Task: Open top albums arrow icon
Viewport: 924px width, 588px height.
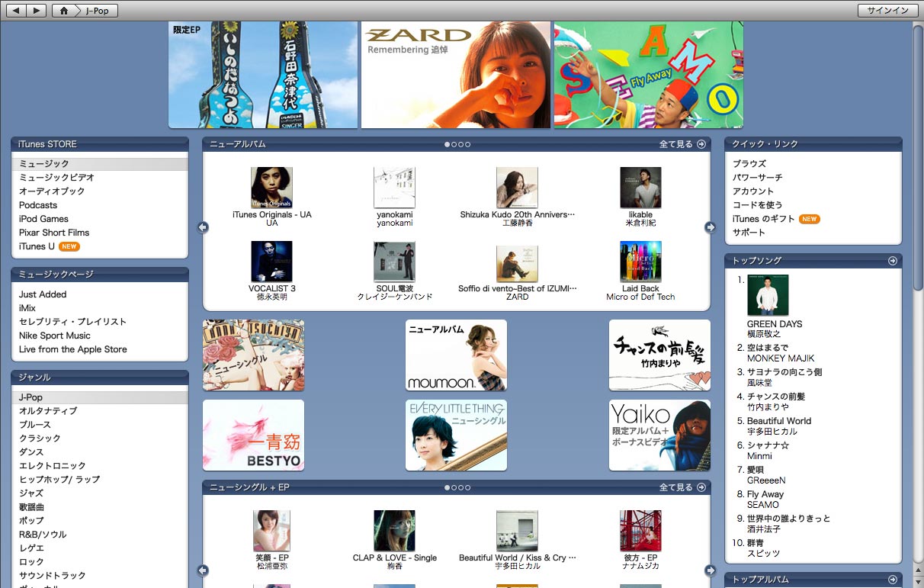Action: click(x=892, y=580)
